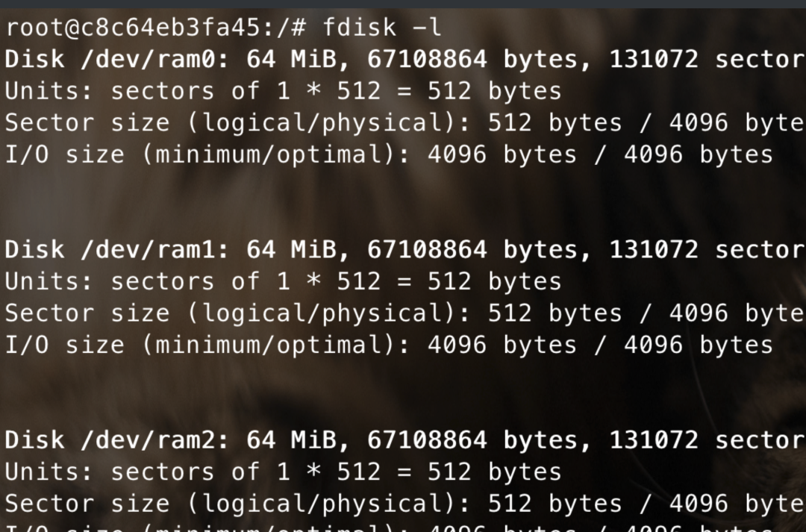The width and height of the screenshot is (806, 532).
Task: Click the fdisk -l command text
Action: click(x=382, y=28)
